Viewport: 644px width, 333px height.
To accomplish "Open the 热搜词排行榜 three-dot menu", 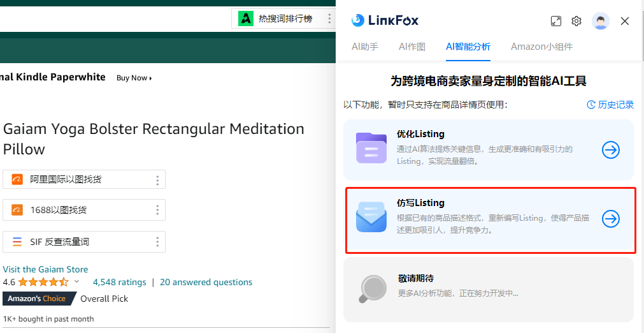I will tap(329, 18).
